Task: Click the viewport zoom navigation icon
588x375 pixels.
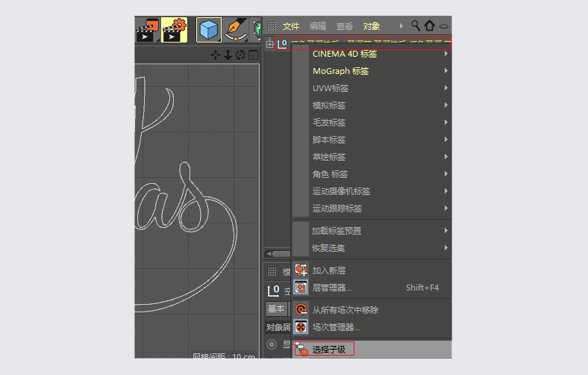Action: click(x=228, y=55)
